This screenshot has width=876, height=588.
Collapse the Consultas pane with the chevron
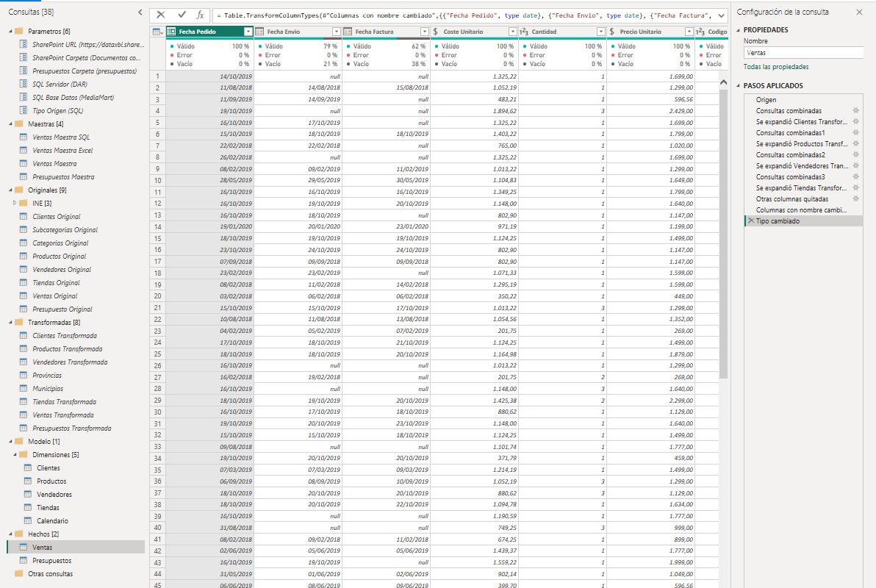pyautogui.click(x=139, y=12)
